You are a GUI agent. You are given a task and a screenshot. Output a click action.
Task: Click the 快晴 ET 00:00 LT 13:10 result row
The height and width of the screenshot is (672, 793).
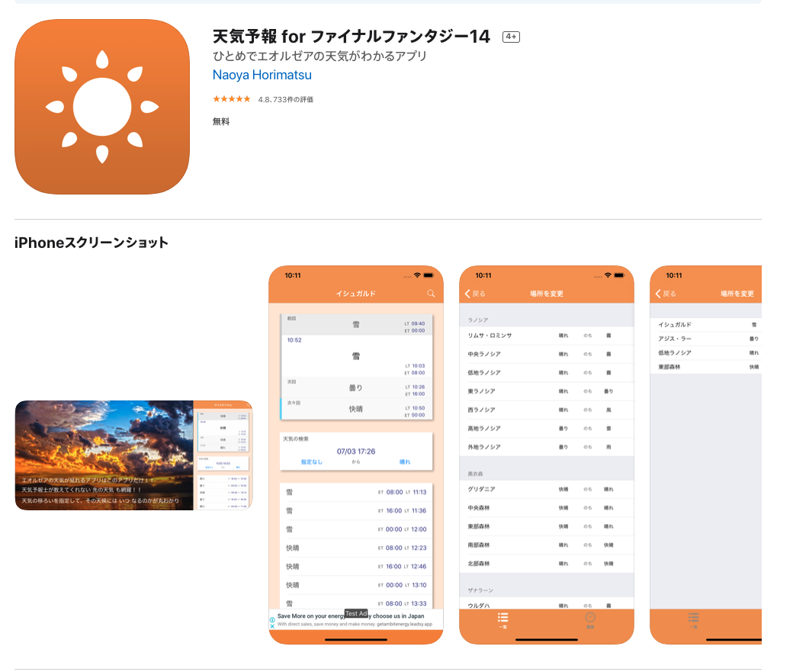357,585
